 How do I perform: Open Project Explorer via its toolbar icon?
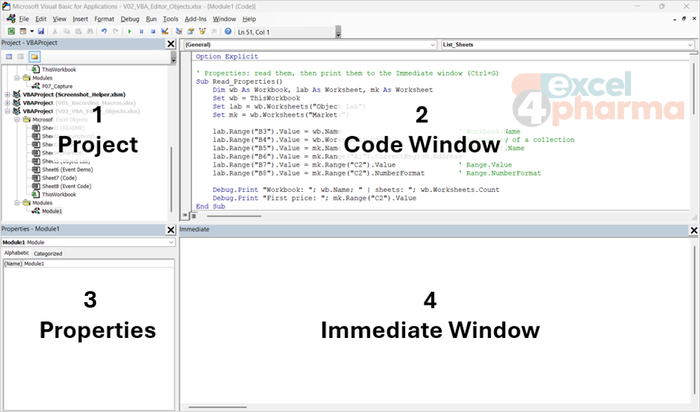(x=179, y=31)
